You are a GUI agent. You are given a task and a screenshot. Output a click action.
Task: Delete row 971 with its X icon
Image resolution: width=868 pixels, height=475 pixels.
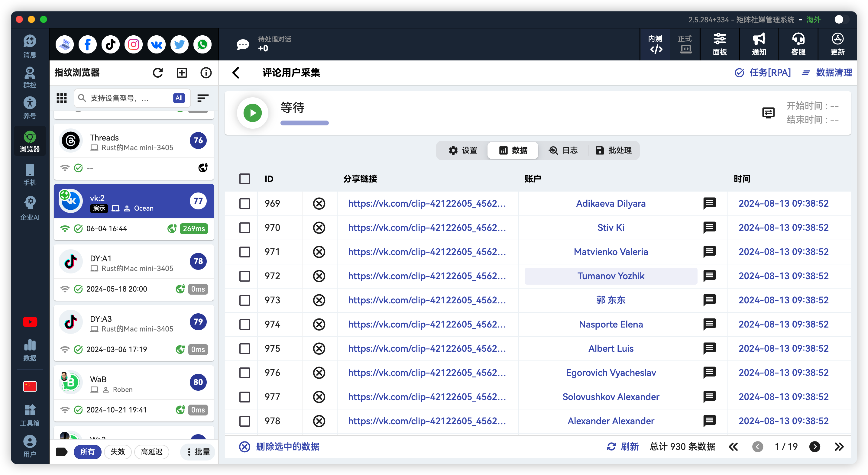(x=319, y=252)
